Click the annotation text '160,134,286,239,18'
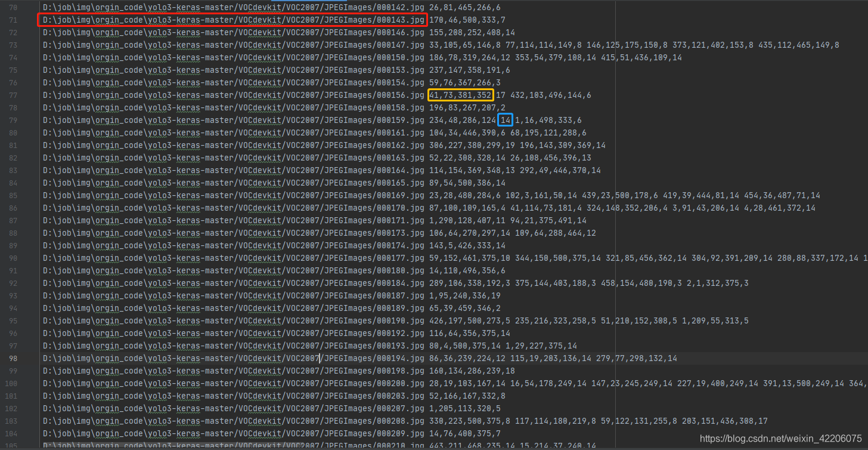 (x=472, y=371)
